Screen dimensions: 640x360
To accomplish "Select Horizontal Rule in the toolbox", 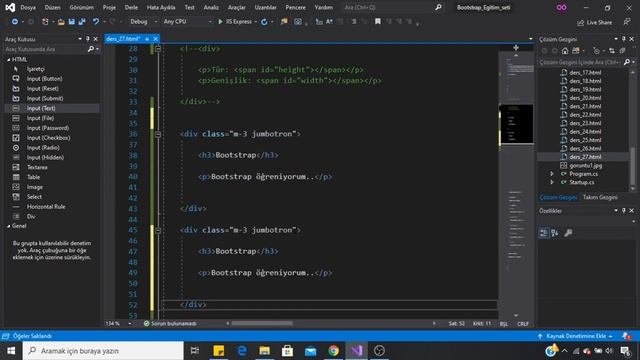I will (52, 207).
